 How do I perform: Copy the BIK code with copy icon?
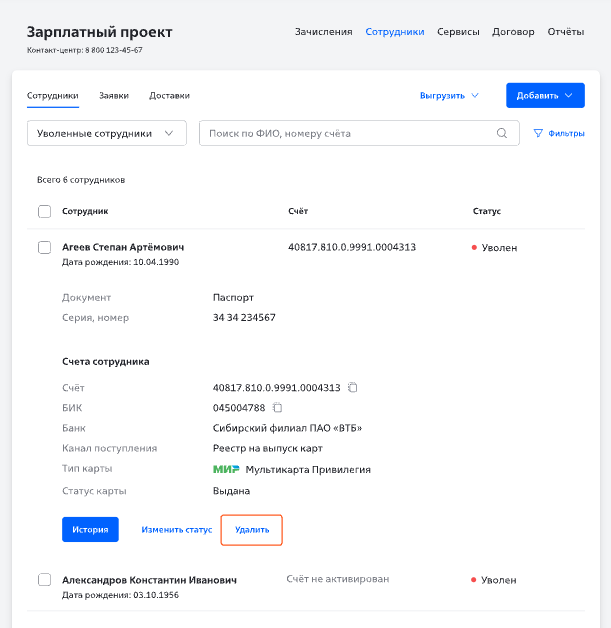[278, 408]
